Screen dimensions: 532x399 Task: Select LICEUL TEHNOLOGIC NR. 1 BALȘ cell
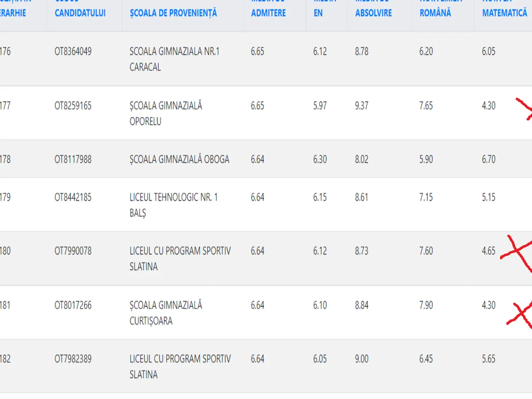pyautogui.click(x=174, y=205)
